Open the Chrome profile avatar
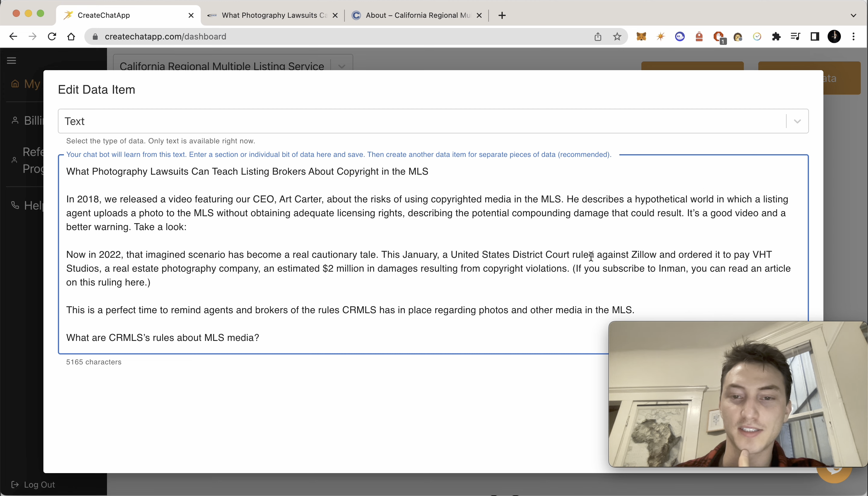The width and height of the screenshot is (868, 496). pos(834,36)
